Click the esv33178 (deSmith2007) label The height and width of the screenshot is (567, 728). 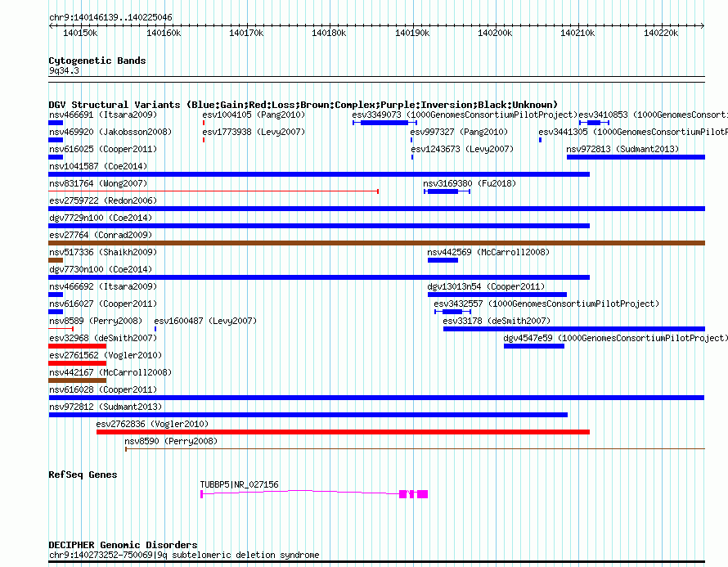tap(497, 321)
